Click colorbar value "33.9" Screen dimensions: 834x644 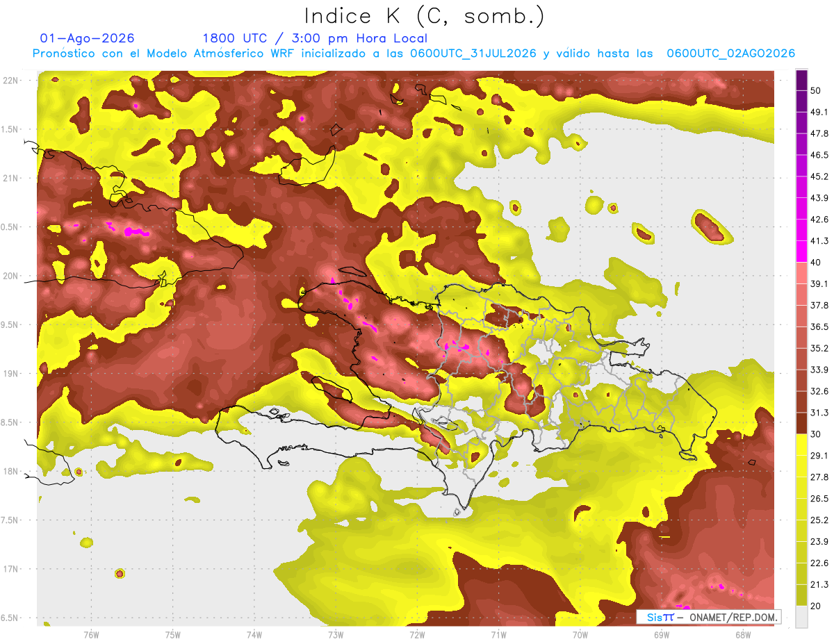[819, 370]
